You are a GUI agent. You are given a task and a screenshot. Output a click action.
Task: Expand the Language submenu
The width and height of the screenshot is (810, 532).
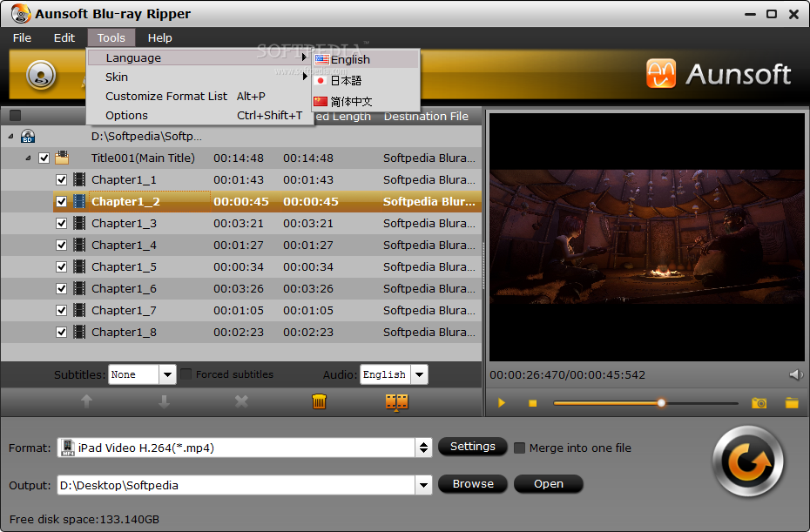tap(200, 57)
